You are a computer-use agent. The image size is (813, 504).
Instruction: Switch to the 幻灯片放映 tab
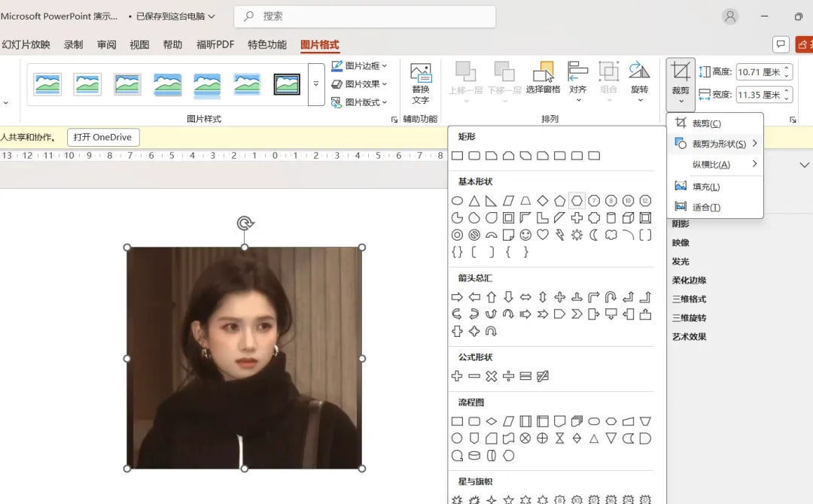point(26,44)
